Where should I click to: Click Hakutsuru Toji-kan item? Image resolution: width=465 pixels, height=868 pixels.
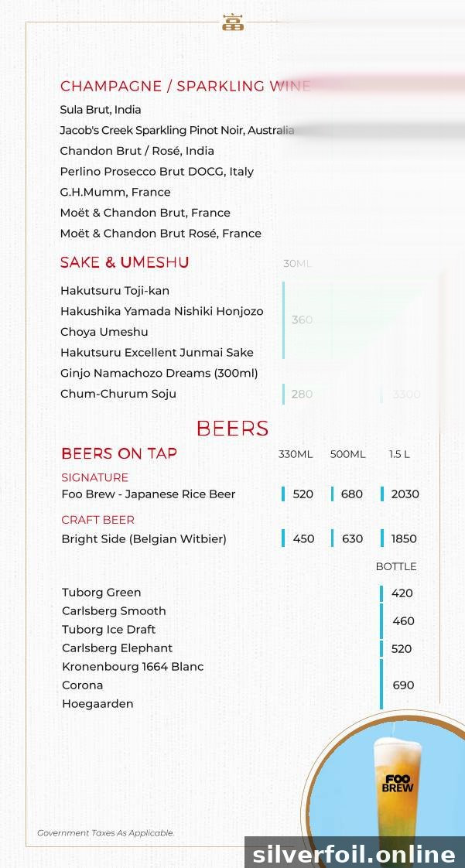point(115,291)
